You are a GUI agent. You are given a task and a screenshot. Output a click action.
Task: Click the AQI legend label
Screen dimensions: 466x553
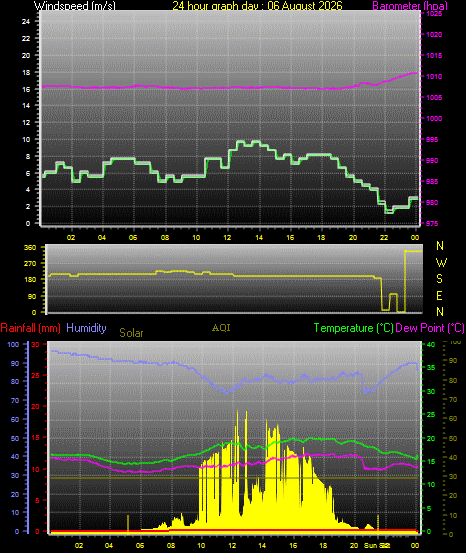(x=221, y=328)
